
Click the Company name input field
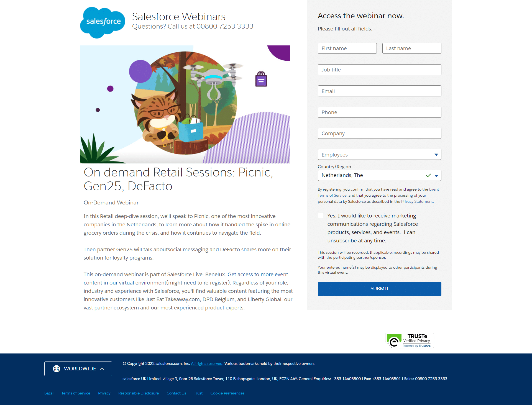click(x=379, y=133)
